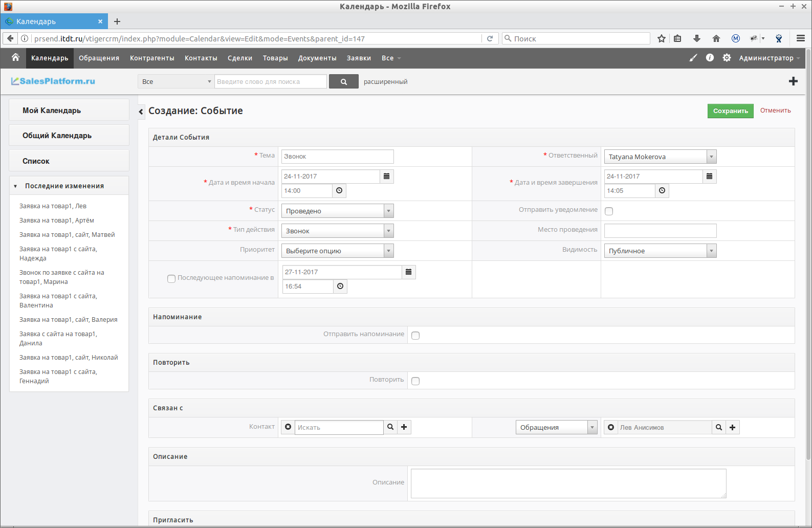The image size is (812, 528).
Task: Open follow-up date calendar picker
Action: click(409, 272)
